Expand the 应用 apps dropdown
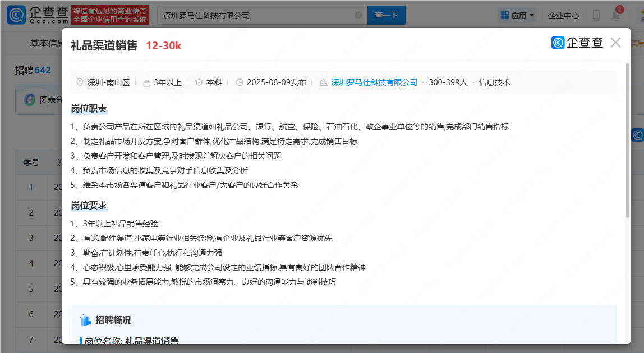Viewport: 644px width, 353px height. 517,15
